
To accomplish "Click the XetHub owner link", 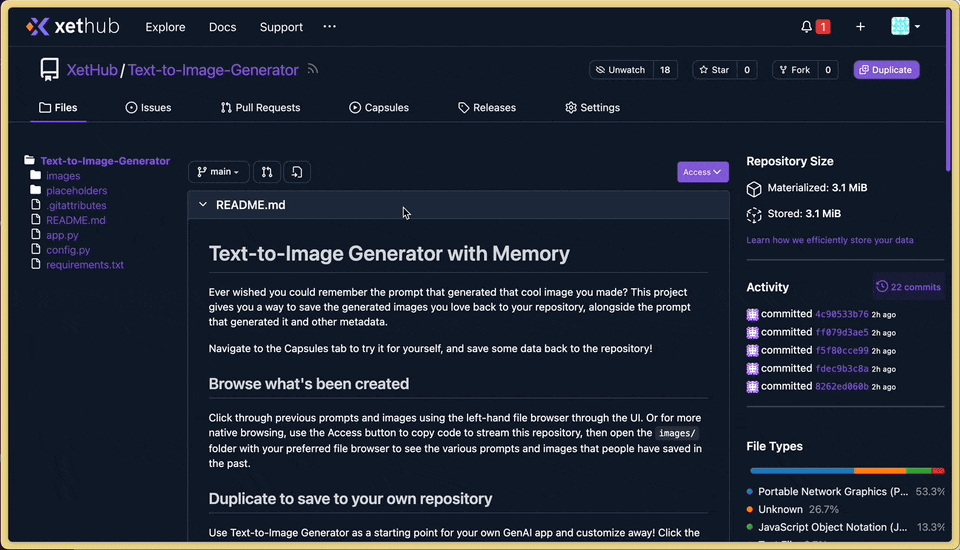I will click(x=92, y=70).
